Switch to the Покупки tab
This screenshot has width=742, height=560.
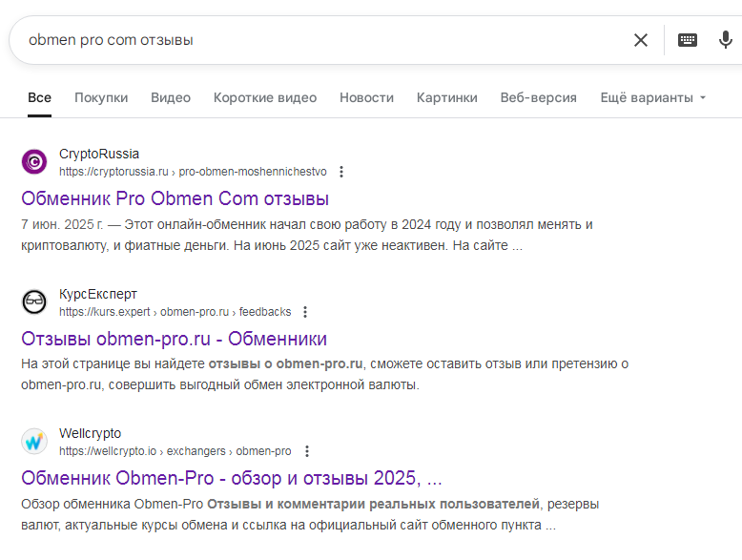tap(101, 98)
